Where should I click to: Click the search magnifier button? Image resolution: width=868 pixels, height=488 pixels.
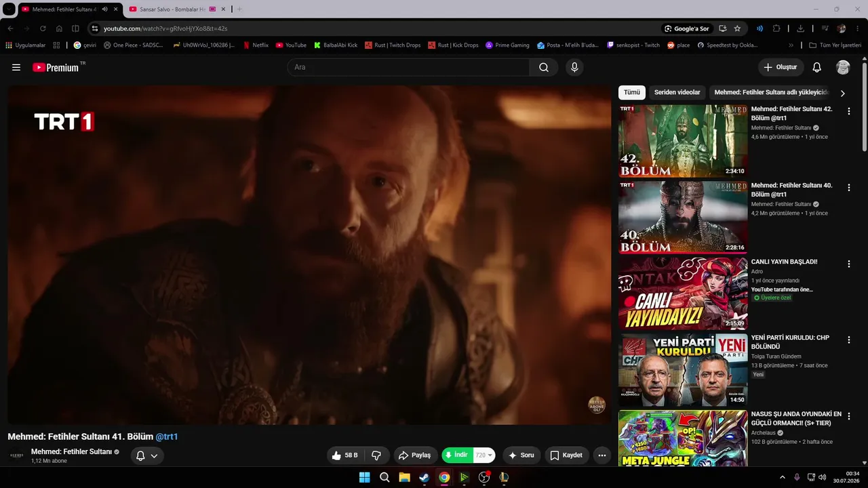544,67
